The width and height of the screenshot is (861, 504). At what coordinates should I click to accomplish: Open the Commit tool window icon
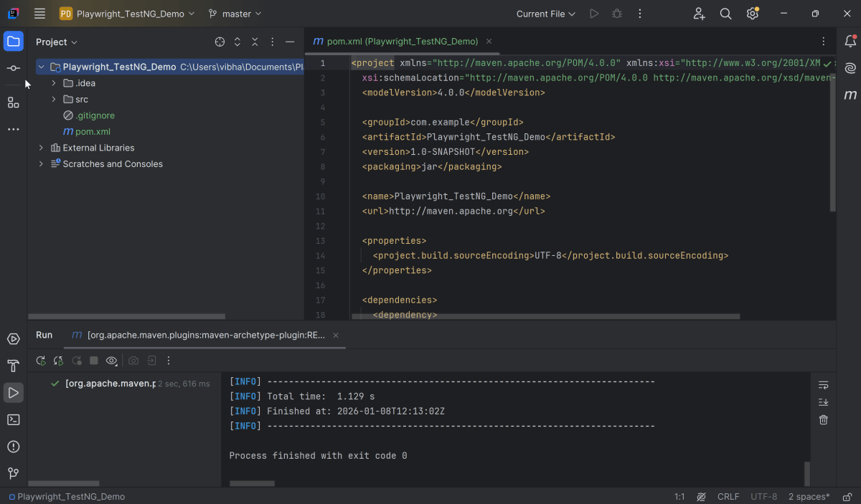[14, 68]
